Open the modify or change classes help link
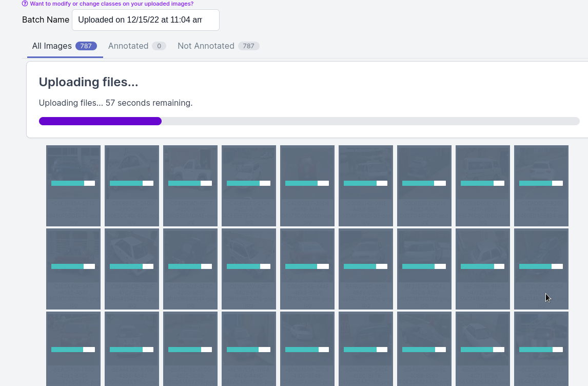 click(x=111, y=4)
